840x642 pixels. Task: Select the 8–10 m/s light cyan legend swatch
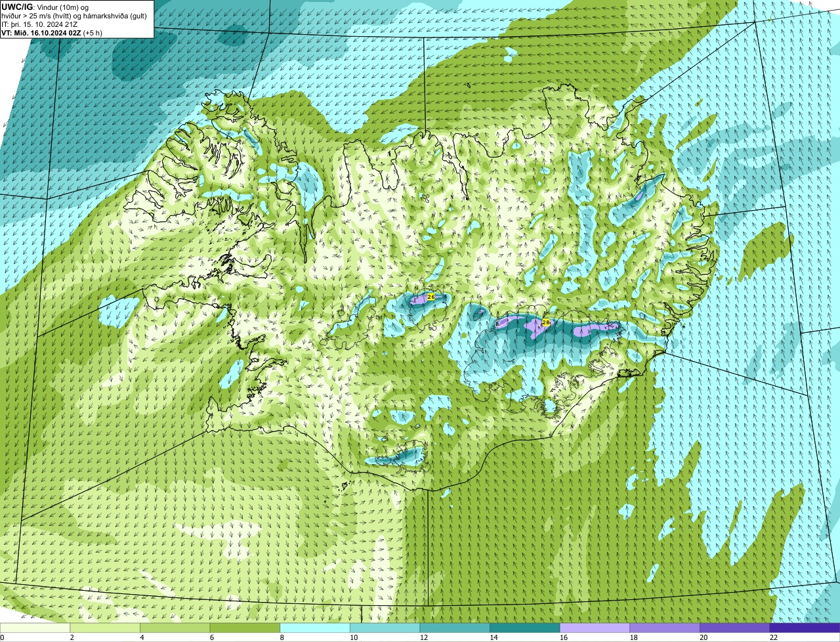pyautogui.click(x=315, y=628)
